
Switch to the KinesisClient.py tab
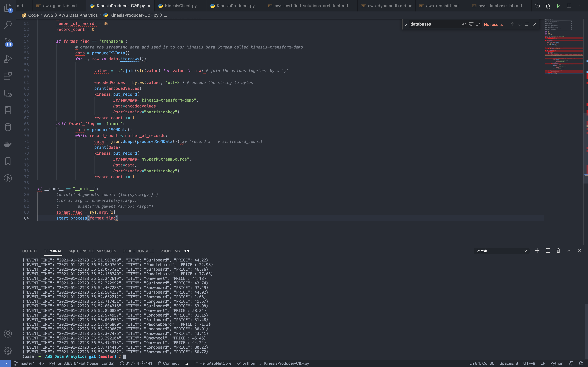click(x=180, y=6)
